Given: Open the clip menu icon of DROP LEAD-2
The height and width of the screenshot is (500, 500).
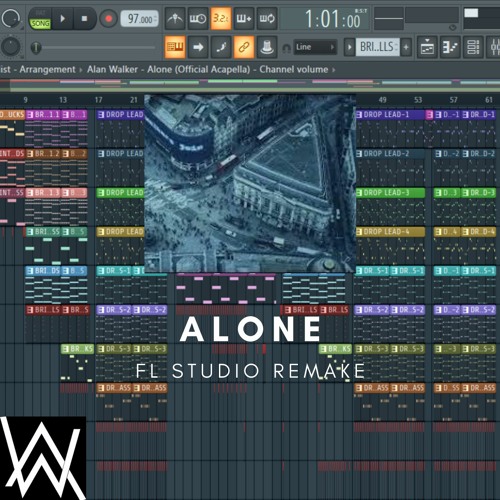Looking at the screenshot, I should pyautogui.click(x=359, y=154).
